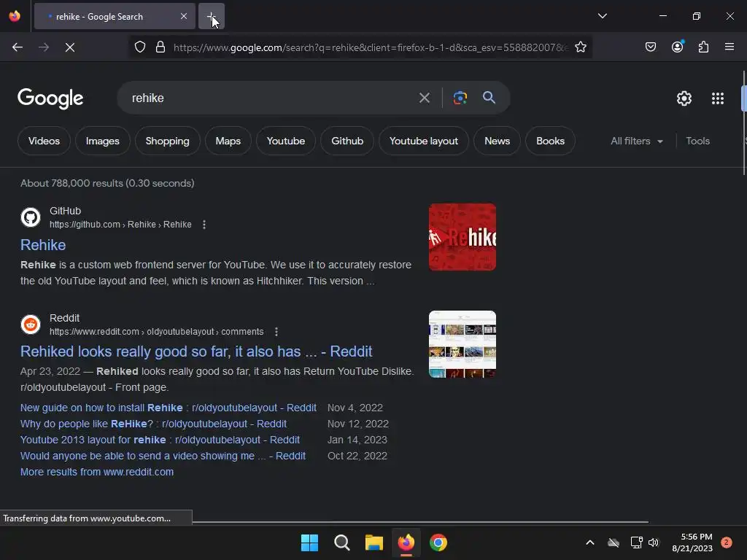Image resolution: width=747 pixels, height=560 pixels.
Task: Open the search Tools options
Action: point(697,141)
